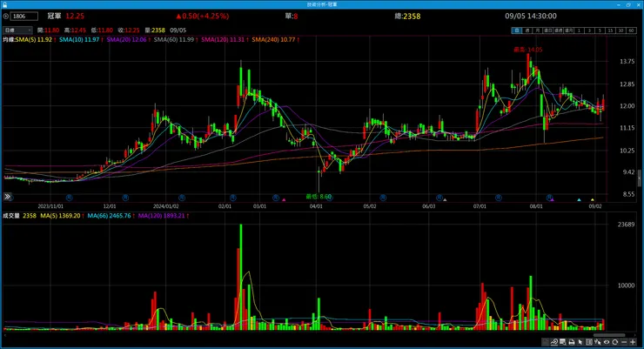Viewport: 644px width, 349px height.
Task: Click the volume MA(5) 1369.20 label
Action: click(60, 216)
